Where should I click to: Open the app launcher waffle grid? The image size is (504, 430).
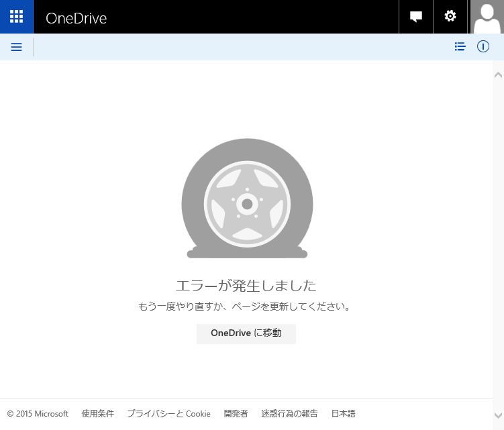point(16,17)
